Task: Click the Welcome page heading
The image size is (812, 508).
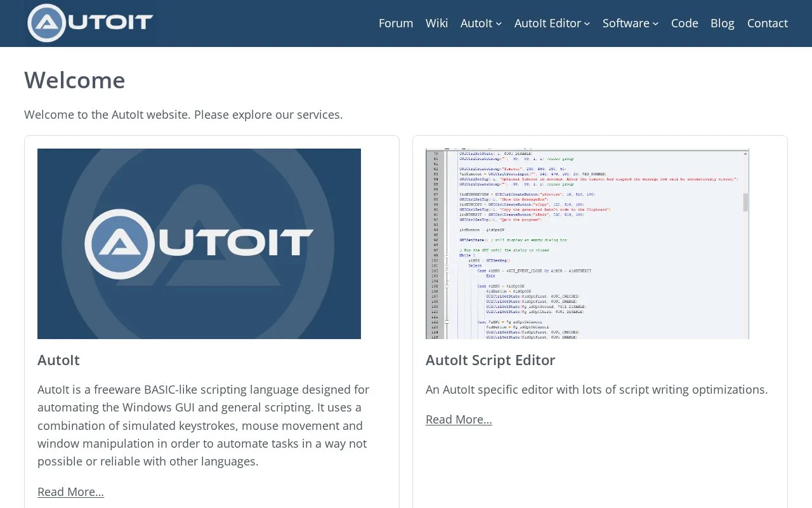Action: pos(75,80)
